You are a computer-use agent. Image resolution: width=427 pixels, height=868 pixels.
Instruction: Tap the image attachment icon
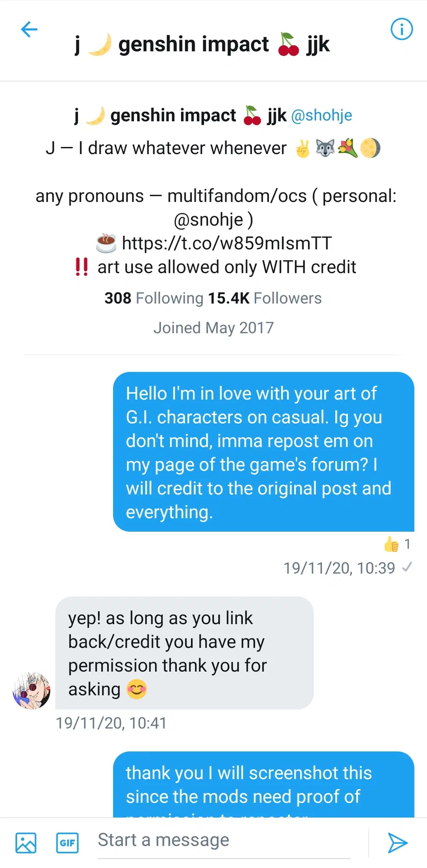point(26,842)
